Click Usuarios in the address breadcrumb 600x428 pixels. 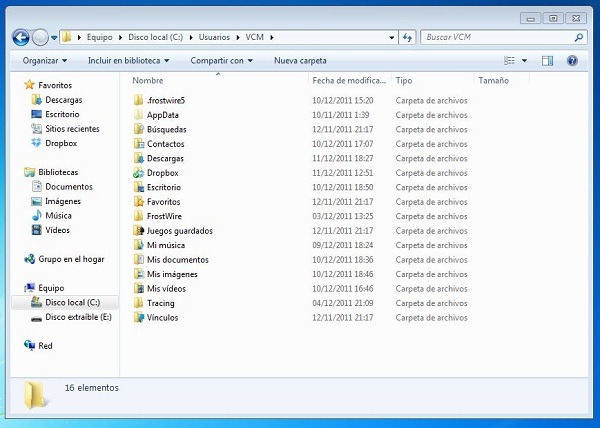pyautogui.click(x=214, y=37)
